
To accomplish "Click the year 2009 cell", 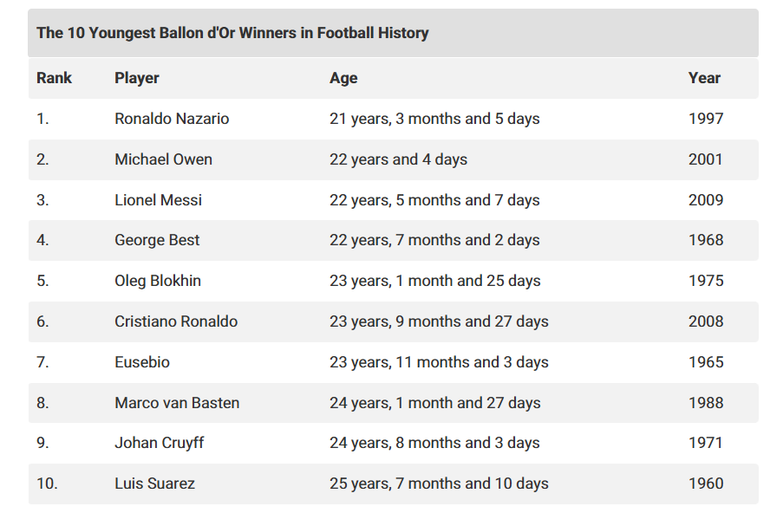I will 706,200.
